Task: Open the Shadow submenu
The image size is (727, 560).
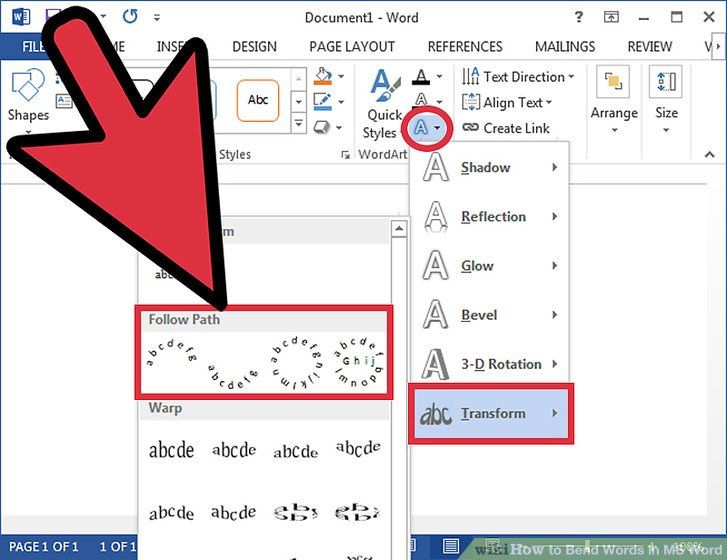Action: point(489,167)
